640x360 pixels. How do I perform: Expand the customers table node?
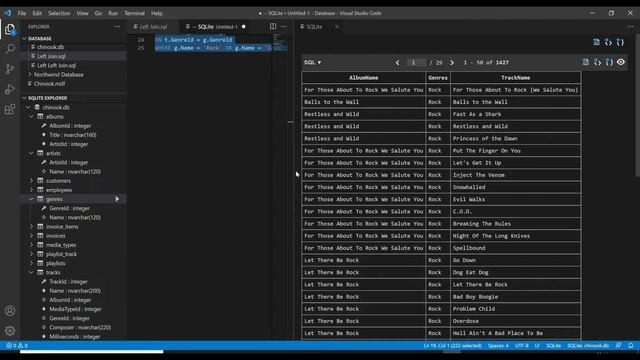coord(31,180)
